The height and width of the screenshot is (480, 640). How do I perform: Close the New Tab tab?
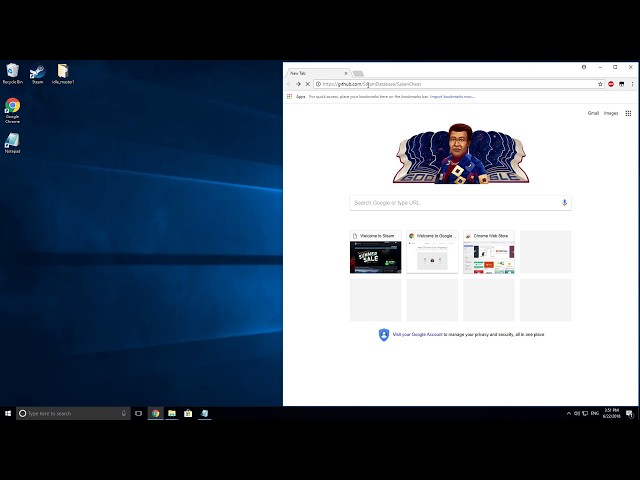(x=346, y=73)
